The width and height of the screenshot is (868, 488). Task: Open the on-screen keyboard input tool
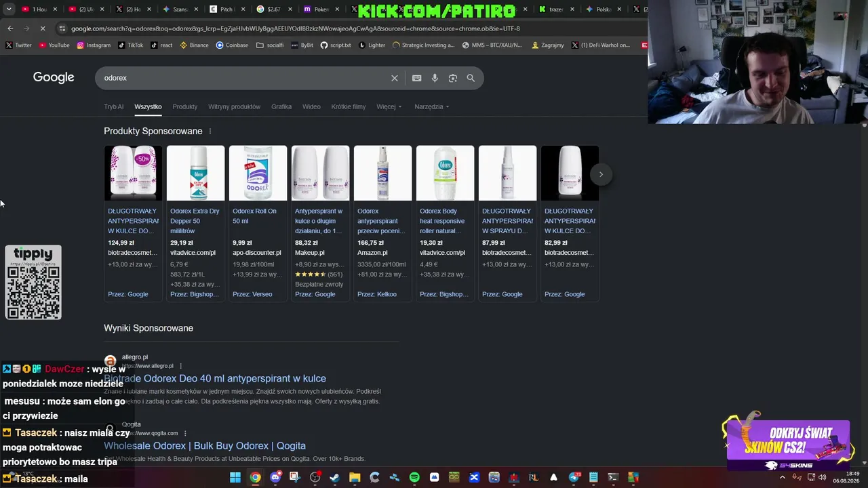417,78
